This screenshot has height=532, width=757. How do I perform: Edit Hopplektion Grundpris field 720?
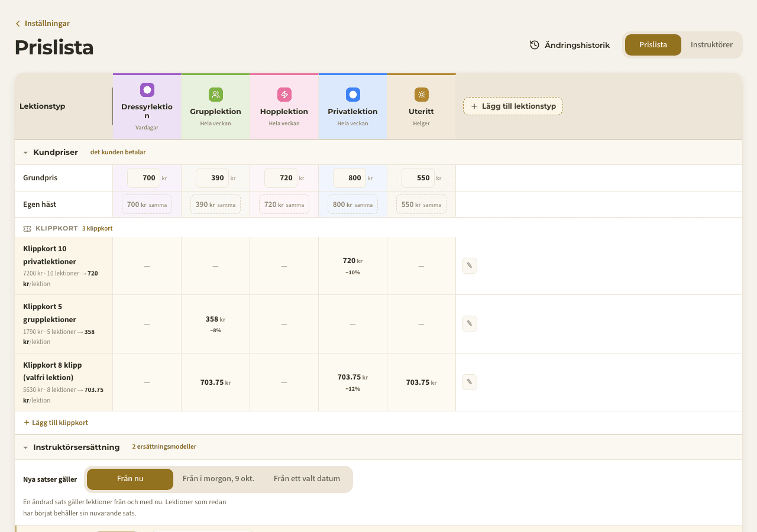pos(281,178)
